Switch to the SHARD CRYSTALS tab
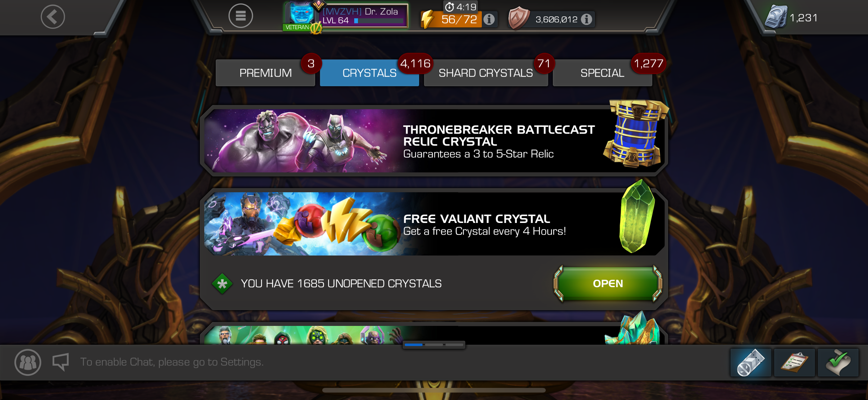The image size is (868, 400). pyautogui.click(x=486, y=73)
